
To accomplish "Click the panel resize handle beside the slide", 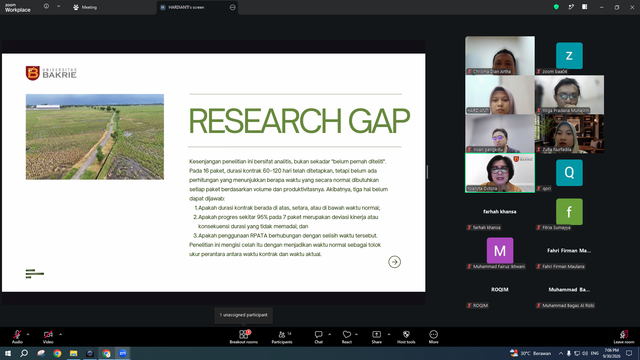I will click(x=427, y=172).
